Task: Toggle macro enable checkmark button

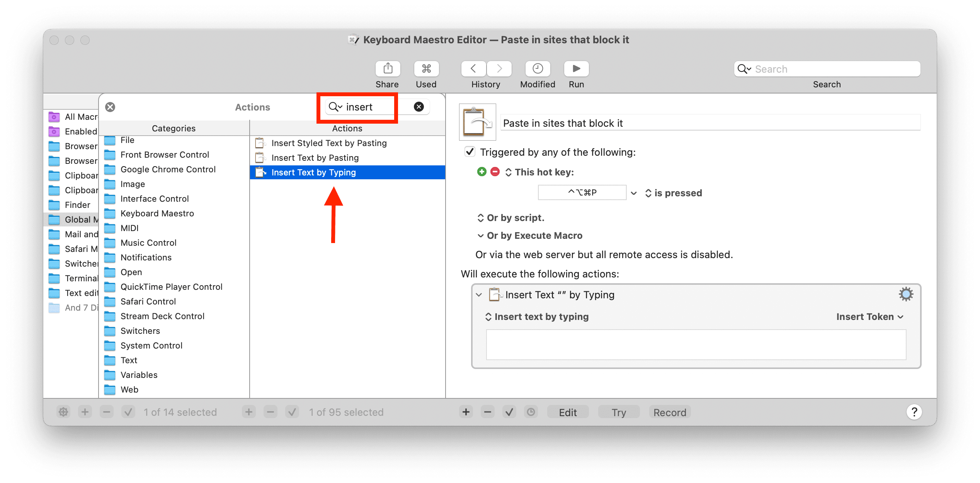Action: pyautogui.click(x=292, y=412)
